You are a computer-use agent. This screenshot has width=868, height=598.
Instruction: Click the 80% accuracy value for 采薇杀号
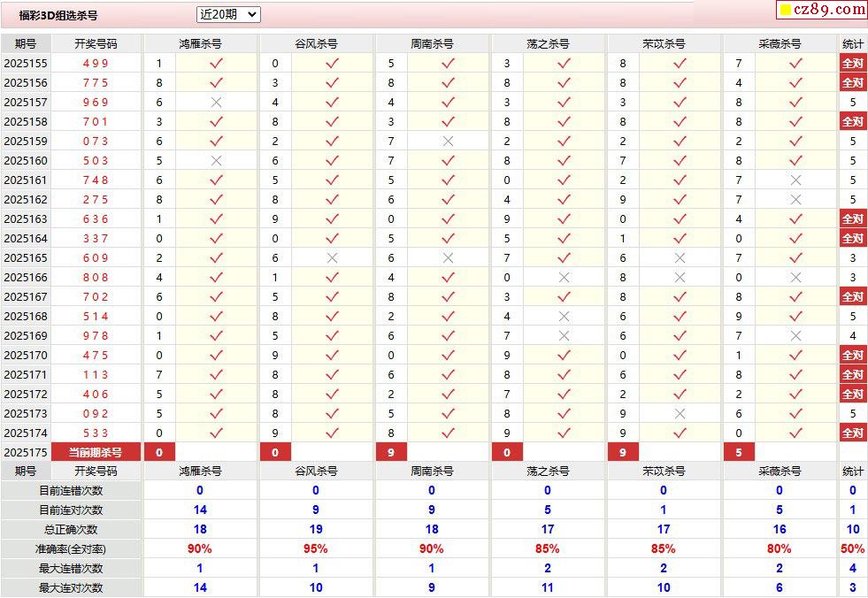[779, 548]
